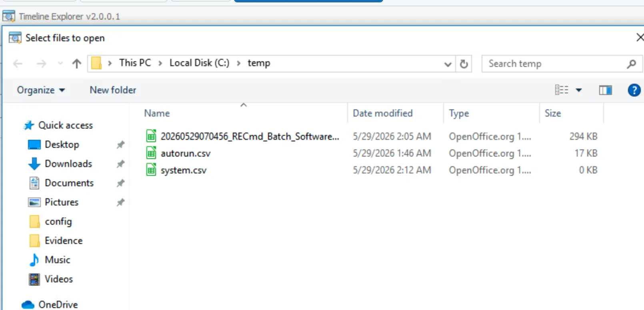The image size is (644, 310).
Task: Select the system.csv file icon
Action: pos(151,170)
